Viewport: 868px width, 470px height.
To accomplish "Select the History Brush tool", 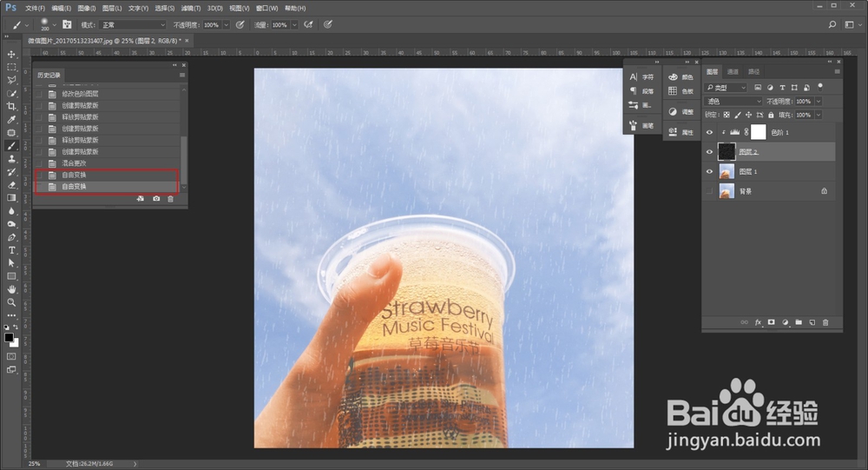I will pyautogui.click(x=11, y=172).
